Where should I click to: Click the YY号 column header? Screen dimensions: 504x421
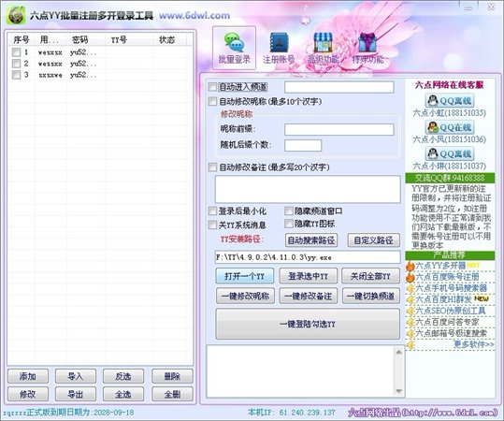coord(129,40)
